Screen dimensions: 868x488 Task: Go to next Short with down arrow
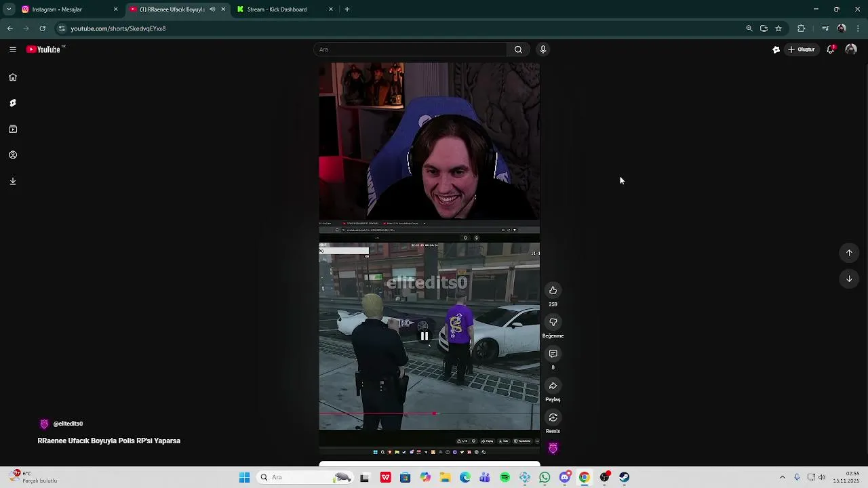point(849,279)
